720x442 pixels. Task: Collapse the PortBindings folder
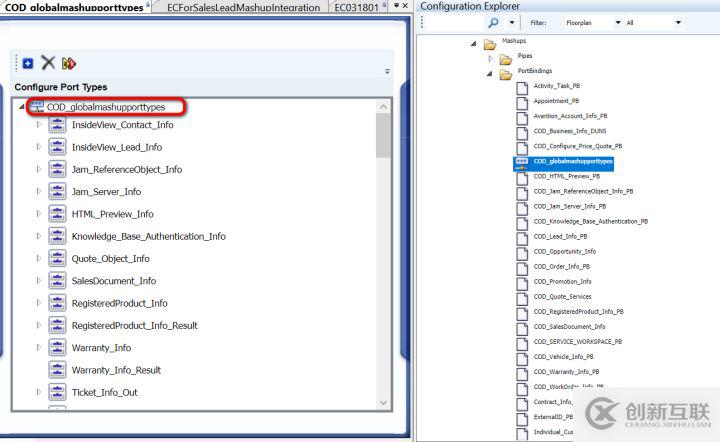pos(489,73)
